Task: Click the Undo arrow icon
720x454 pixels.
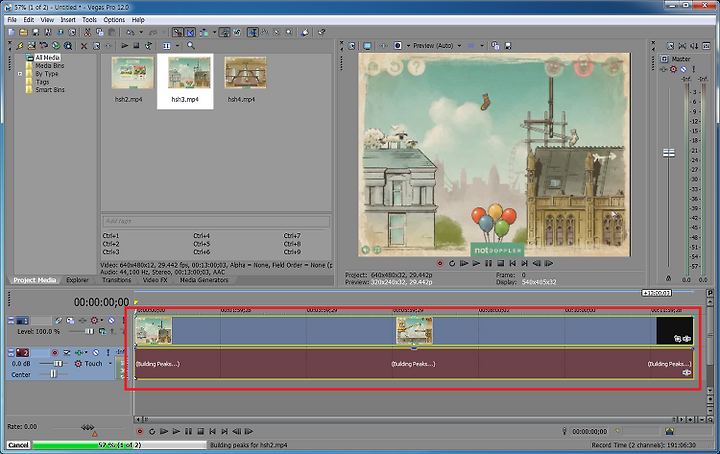Action: pyautogui.click(x=130, y=32)
